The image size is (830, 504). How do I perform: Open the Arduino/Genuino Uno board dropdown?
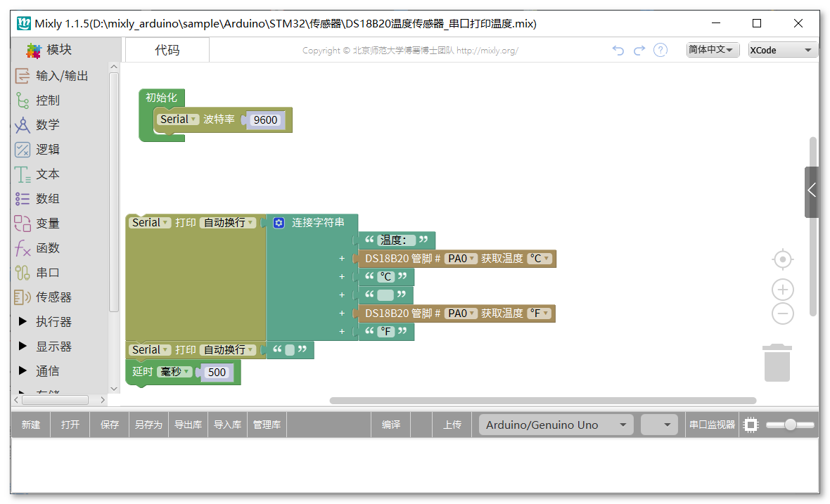pos(555,425)
